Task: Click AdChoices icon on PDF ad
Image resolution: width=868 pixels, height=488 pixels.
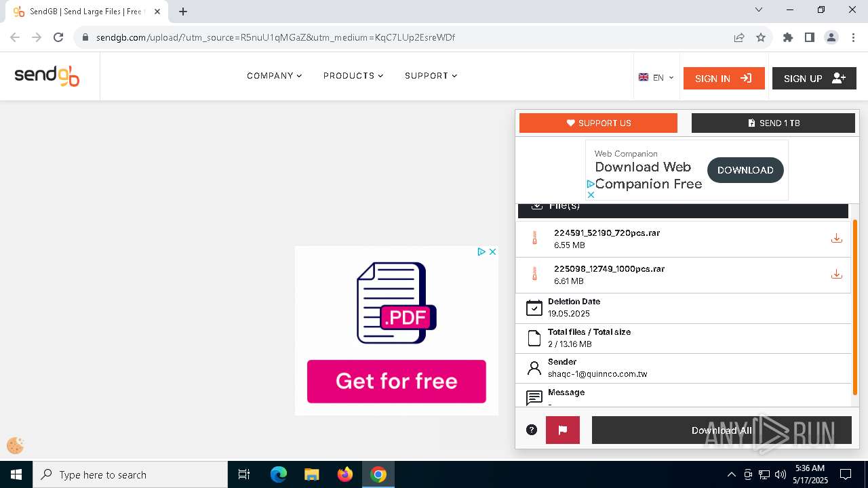Action: (x=481, y=251)
